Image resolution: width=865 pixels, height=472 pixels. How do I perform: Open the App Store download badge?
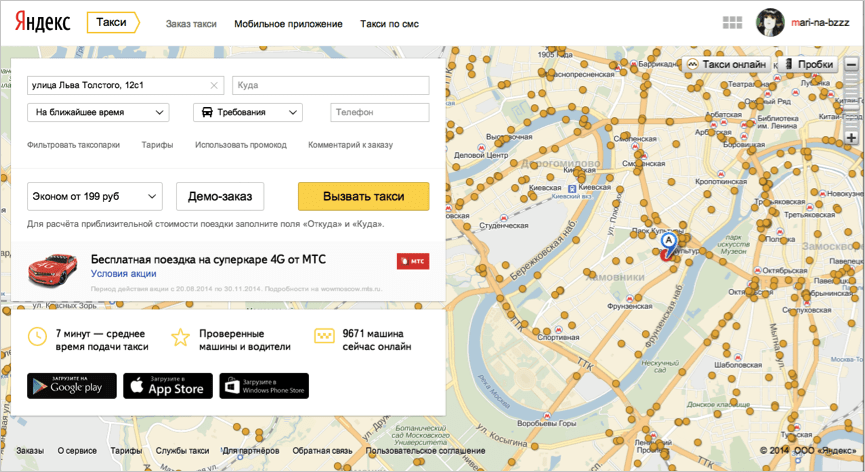pyautogui.click(x=168, y=386)
